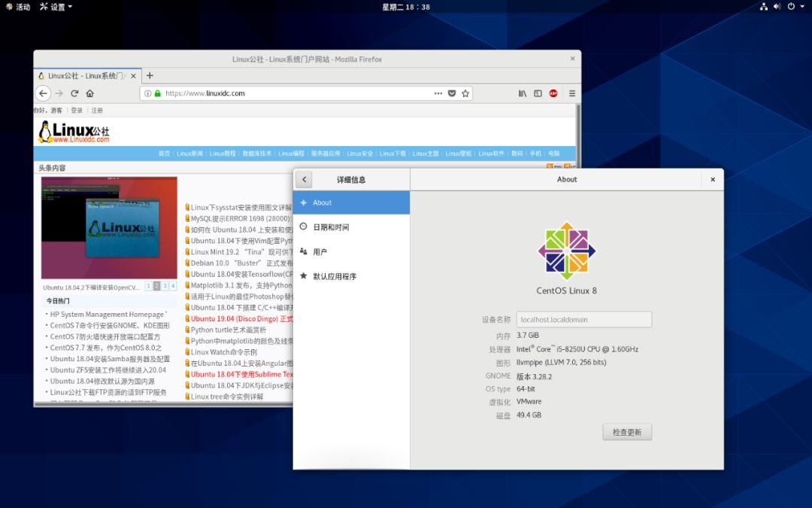Screen dimensions: 812x508
Task: Open the Firefox hamburger menu
Action: pyautogui.click(x=572, y=93)
